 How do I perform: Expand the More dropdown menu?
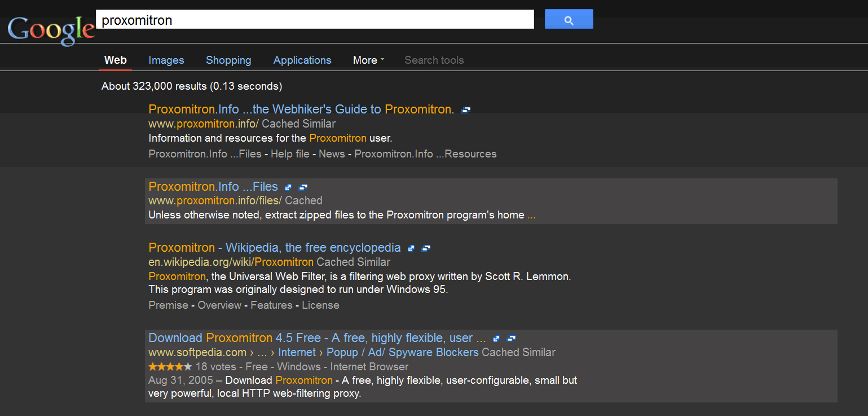[x=368, y=60]
